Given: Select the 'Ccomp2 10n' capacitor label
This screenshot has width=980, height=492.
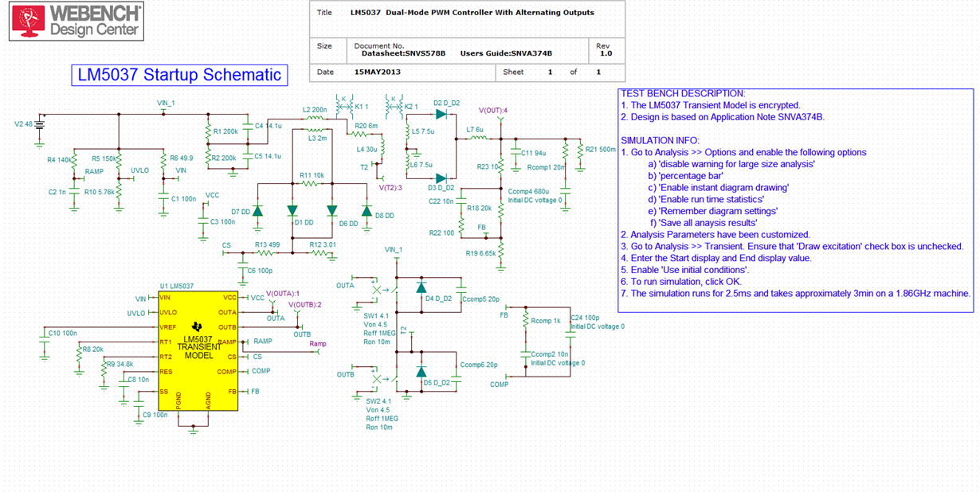Looking at the screenshot, I should point(550,355).
